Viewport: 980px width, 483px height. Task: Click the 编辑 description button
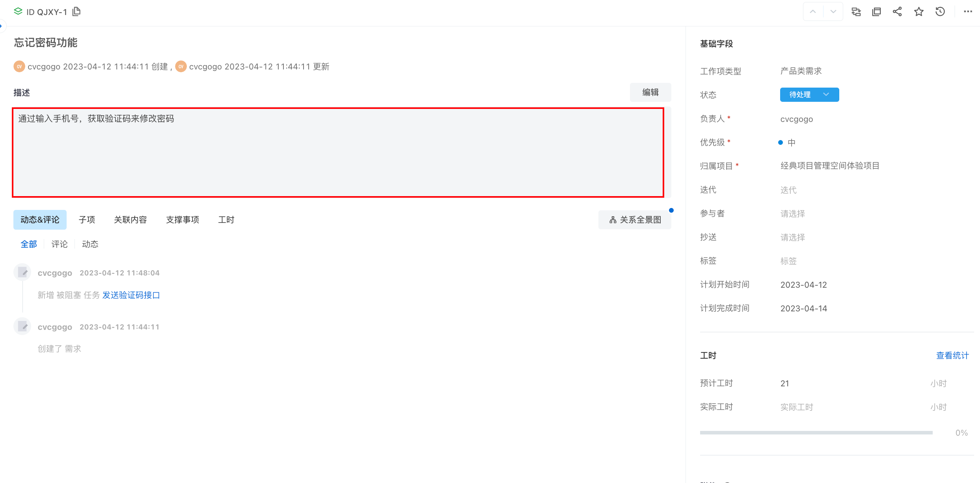[650, 92]
